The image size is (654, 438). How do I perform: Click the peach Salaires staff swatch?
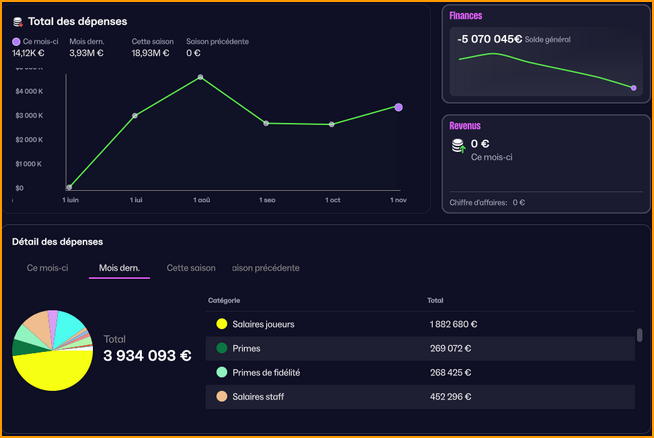[x=221, y=396]
